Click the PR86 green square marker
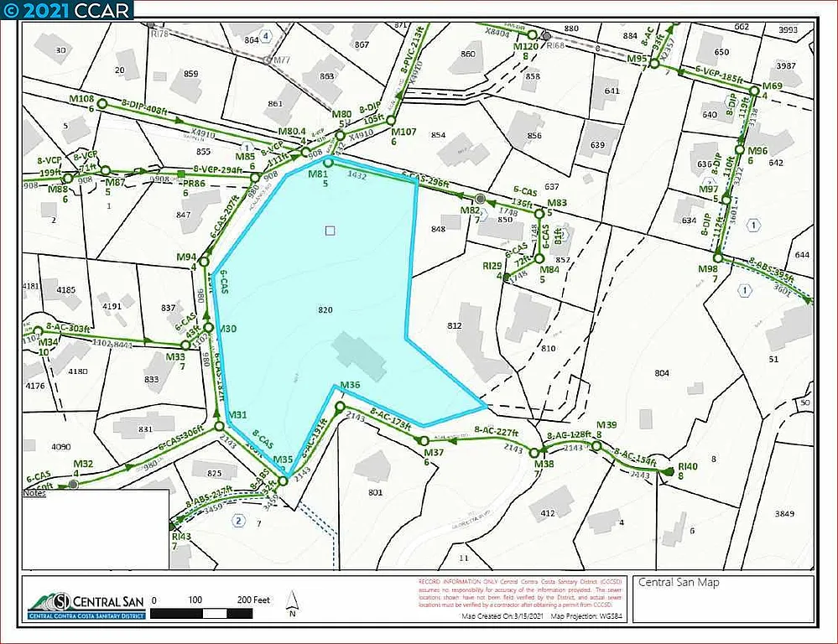This screenshot has width=838, height=644. click(181, 174)
